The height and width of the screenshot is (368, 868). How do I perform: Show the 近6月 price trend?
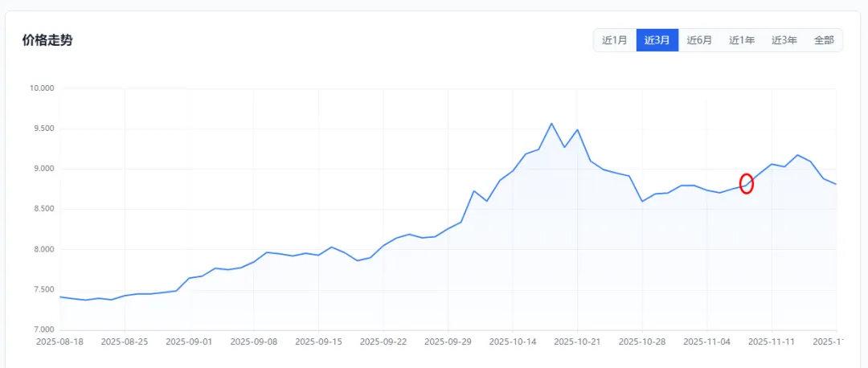pos(699,40)
